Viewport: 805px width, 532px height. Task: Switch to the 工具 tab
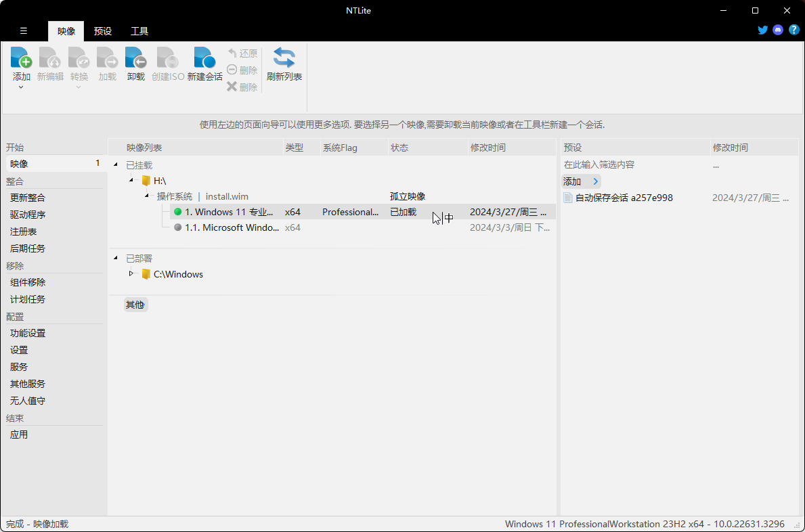coord(139,31)
